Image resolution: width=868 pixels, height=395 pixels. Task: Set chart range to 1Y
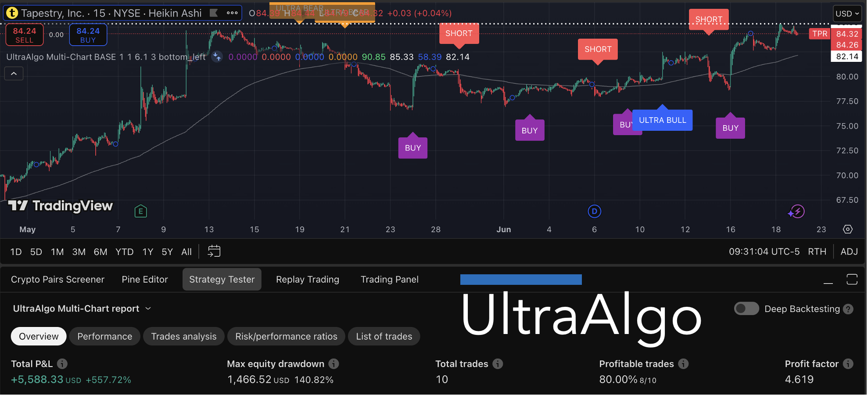[148, 252]
